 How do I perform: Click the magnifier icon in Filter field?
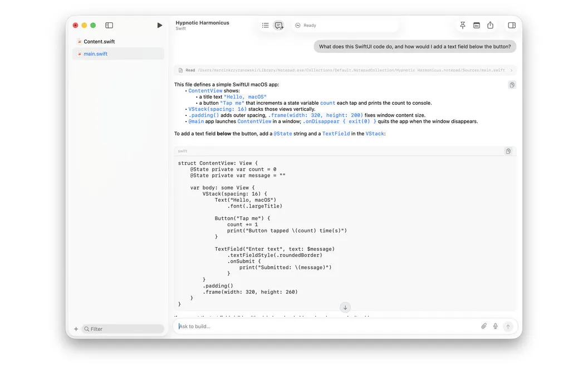pos(87,329)
